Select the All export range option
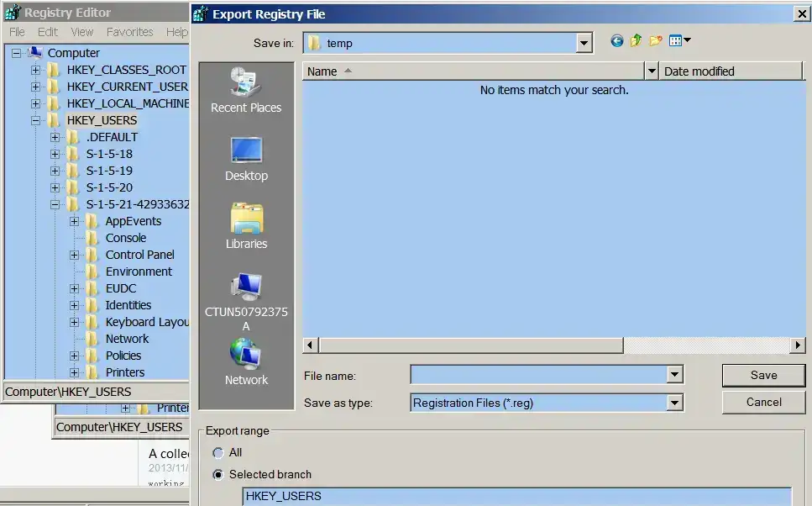Image resolution: width=812 pixels, height=506 pixels. (218, 452)
